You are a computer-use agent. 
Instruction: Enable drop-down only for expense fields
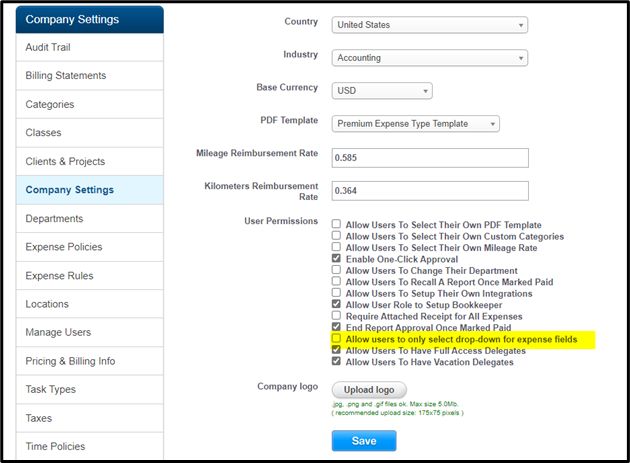(x=337, y=340)
